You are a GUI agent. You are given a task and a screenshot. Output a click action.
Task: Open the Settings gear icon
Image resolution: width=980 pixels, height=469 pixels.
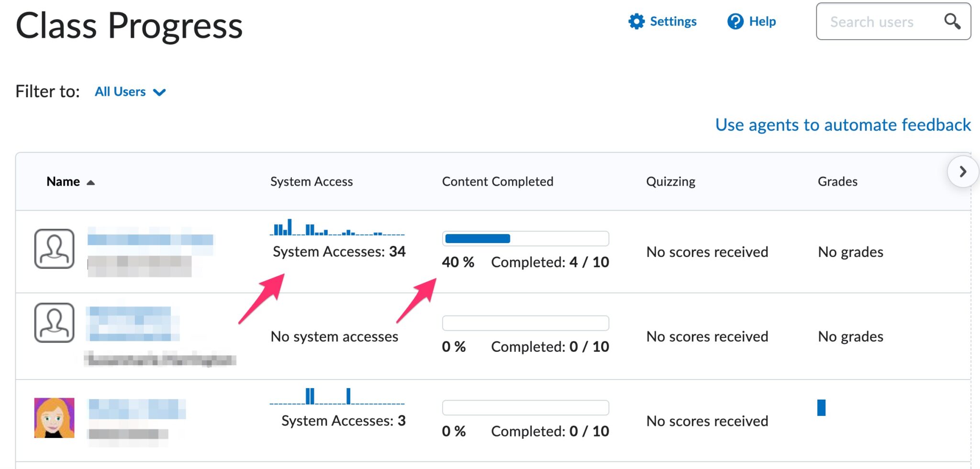tap(636, 21)
